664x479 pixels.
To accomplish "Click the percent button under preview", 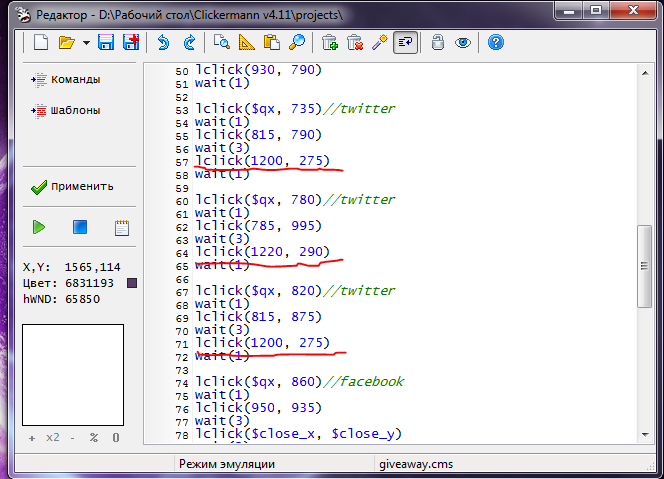I will [x=94, y=437].
